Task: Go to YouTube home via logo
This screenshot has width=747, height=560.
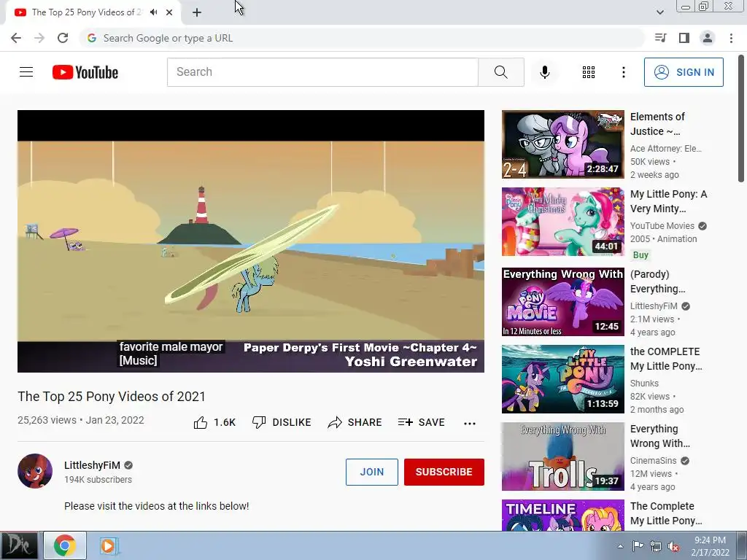Action: point(85,72)
